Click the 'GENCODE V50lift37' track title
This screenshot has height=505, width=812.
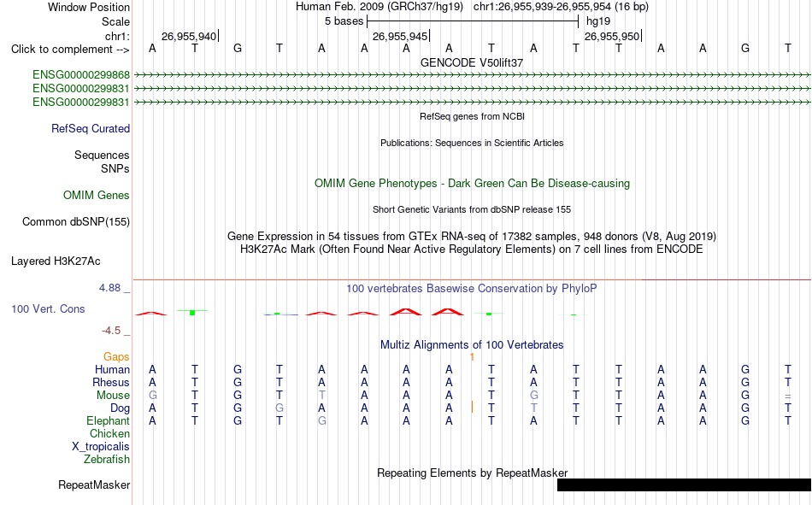click(472, 62)
